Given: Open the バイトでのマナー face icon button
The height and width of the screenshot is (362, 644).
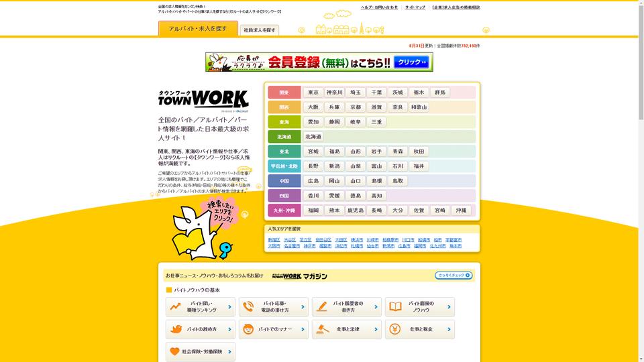Looking at the screenshot, I should [x=274, y=329].
